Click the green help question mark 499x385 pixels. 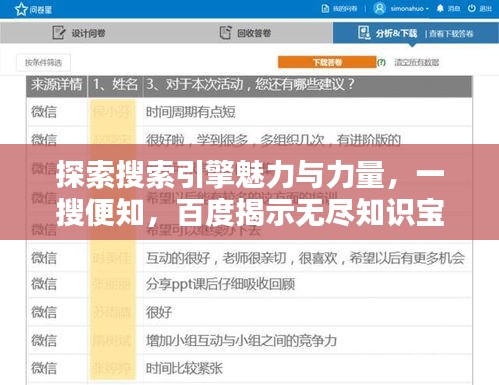[381, 62]
